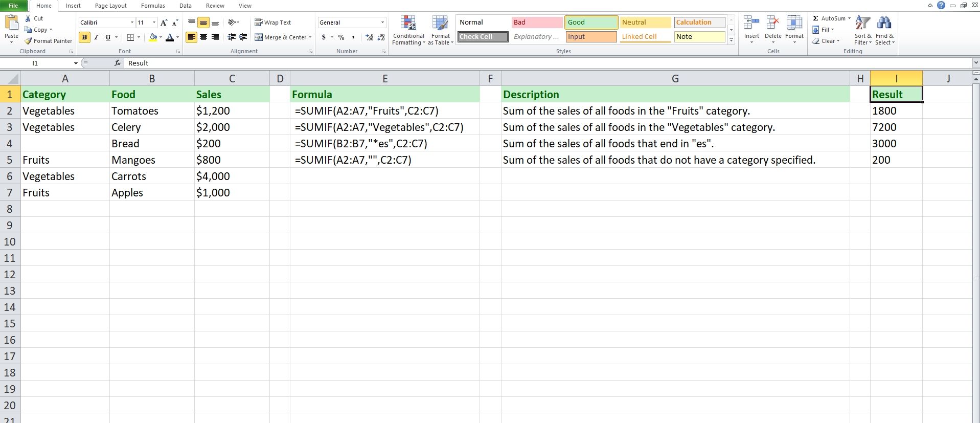This screenshot has width=980, height=423.
Task: Expand the cell styles gallery
Action: click(732, 40)
